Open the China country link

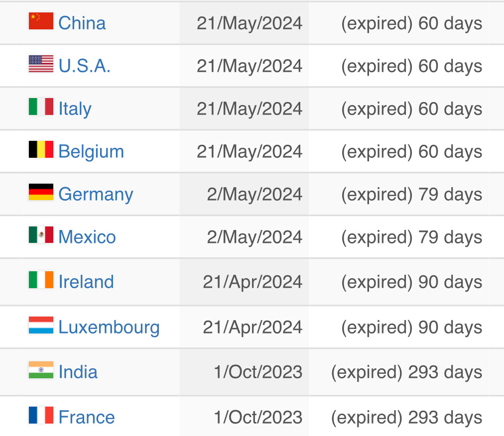coord(82,23)
